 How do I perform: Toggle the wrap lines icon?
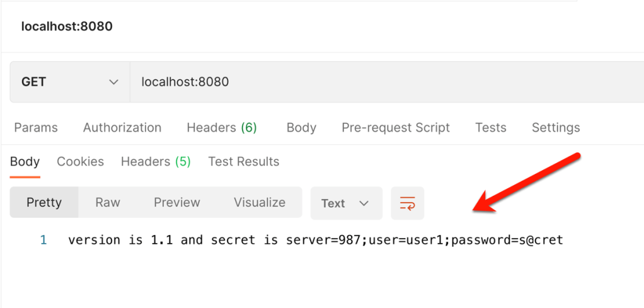pyautogui.click(x=407, y=203)
